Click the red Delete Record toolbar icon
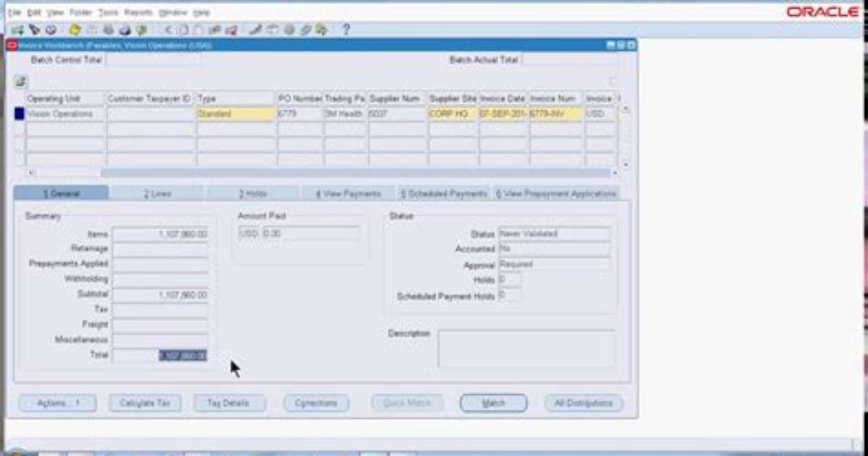 231,30
